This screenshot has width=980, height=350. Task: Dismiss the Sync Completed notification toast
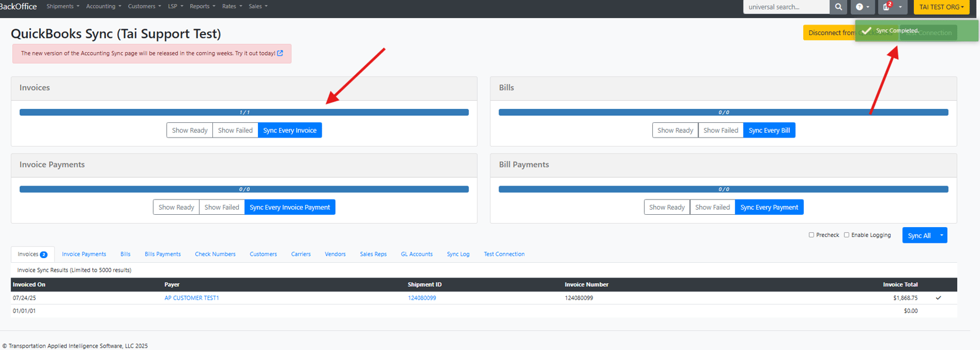click(917, 30)
